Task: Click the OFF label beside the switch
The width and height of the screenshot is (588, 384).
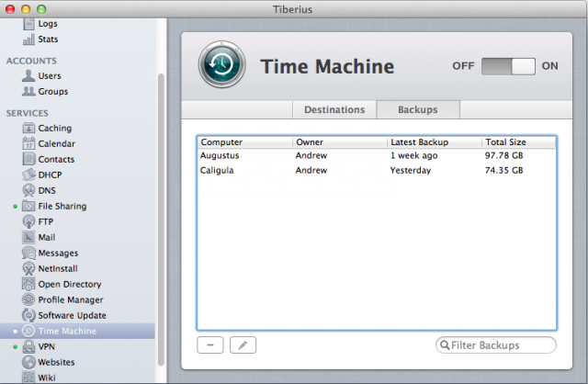Action: (463, 66)
